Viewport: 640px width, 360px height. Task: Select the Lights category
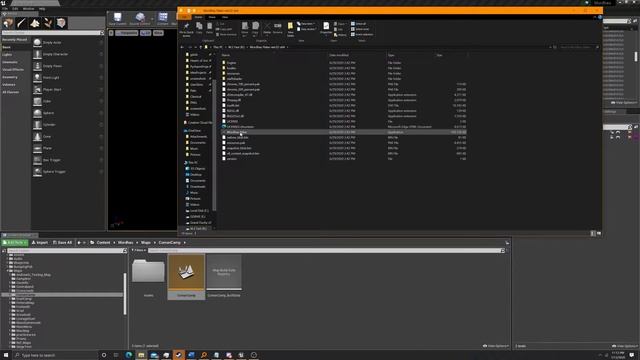(7, 55)
